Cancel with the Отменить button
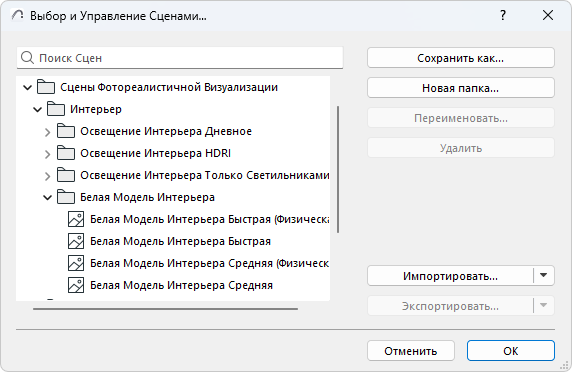572x372 pixels. [x=411, y=350]
